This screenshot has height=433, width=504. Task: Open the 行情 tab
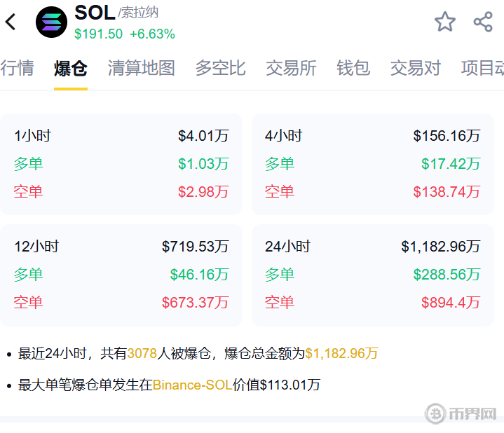click(x=17, y=68)
